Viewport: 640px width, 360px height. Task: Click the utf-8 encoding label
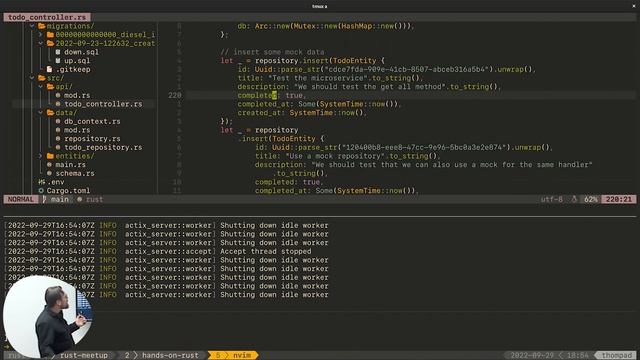(551, 199)
